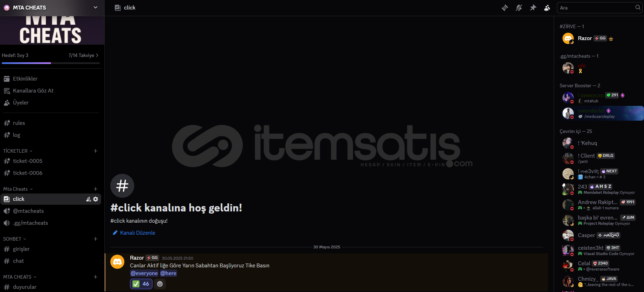Collapse the TİCKETLER category
Image resolution: width=644 pixels, height=292 pixels.
click(18, 151)
